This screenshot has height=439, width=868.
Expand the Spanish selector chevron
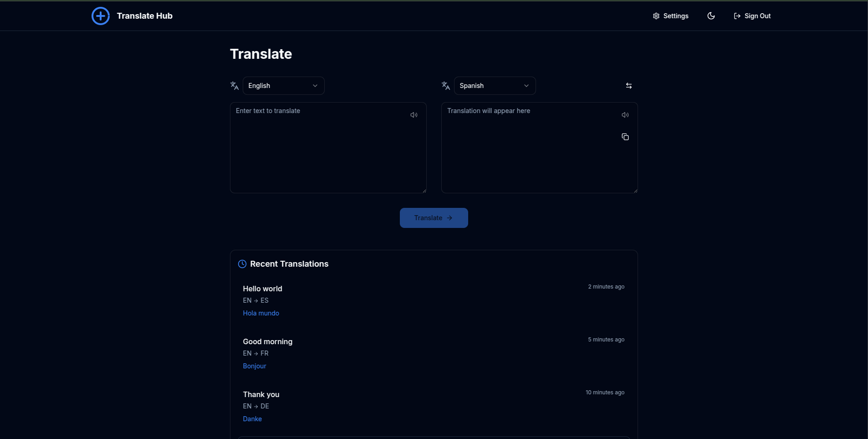click(526, 85)
